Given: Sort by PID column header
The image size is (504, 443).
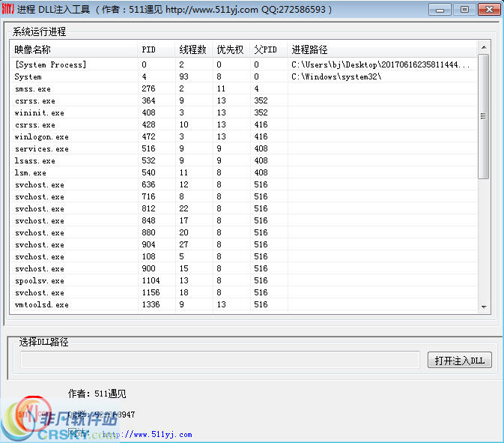Looking at the screenshot, I should click(x=157, y=49).
